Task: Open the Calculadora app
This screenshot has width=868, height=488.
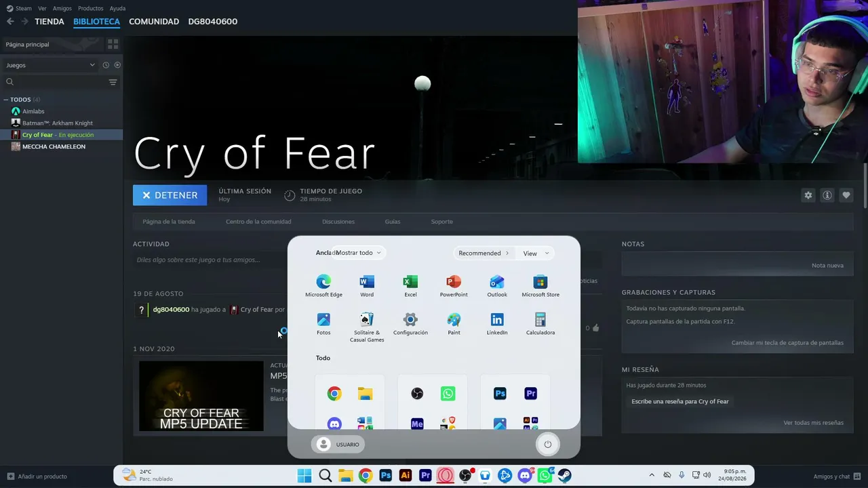Action: (540, 324)
